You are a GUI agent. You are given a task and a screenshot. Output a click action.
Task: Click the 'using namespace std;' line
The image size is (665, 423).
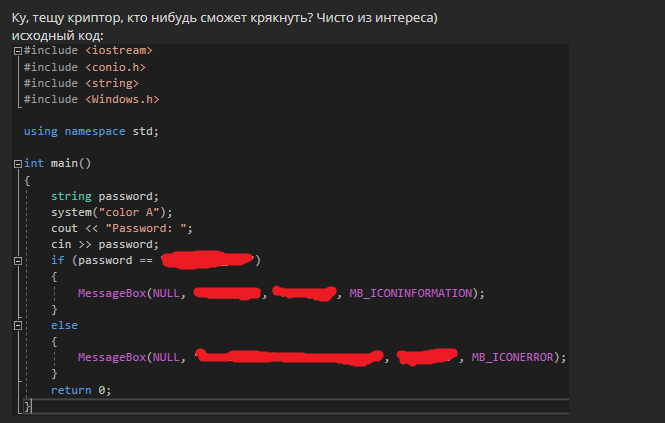91,131
